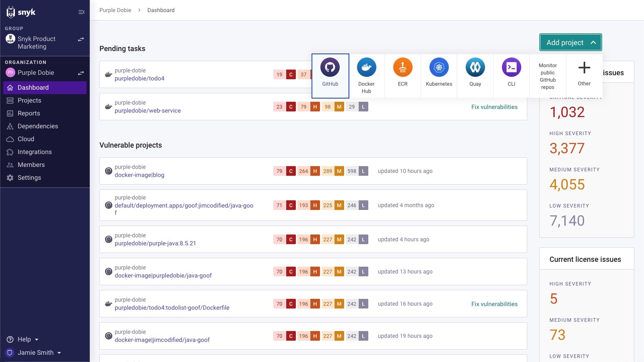The height and width of the screenshot is (362, 644).
Task: Open purpledobie/web-service project
Action: (148, 111)
